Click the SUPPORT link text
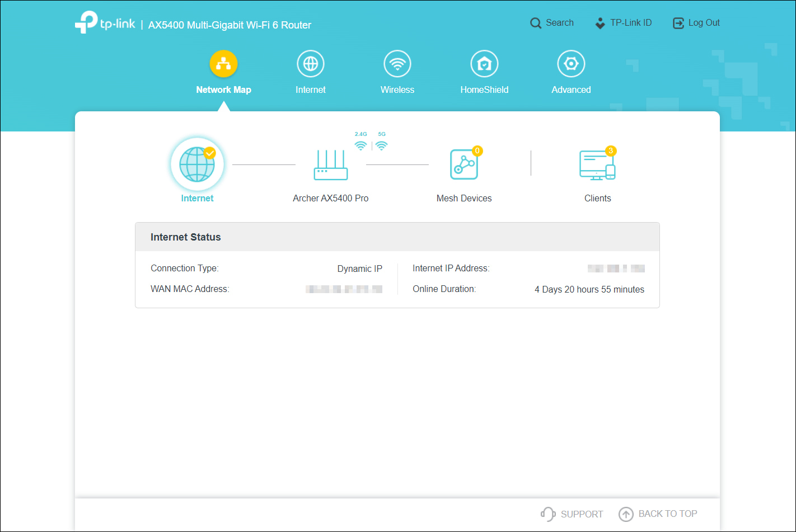The height and width of the screenshot is (532, 796). pos(582,514)
